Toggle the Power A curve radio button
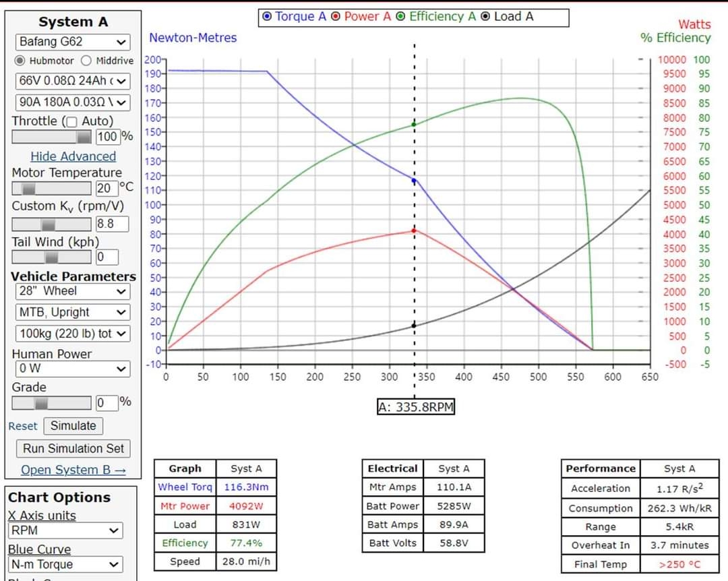This screenshot has height=581, width=728. click(336, 17)
